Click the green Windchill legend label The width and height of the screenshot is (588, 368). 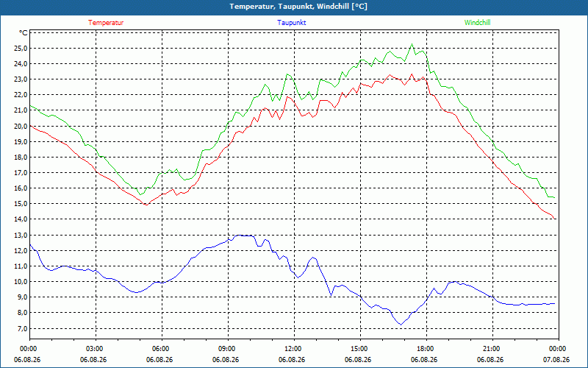[x=477, y=23]
